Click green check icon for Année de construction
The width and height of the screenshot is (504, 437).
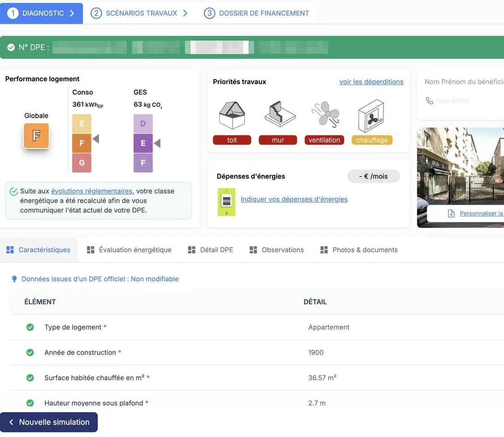click(x=30, y=352)
